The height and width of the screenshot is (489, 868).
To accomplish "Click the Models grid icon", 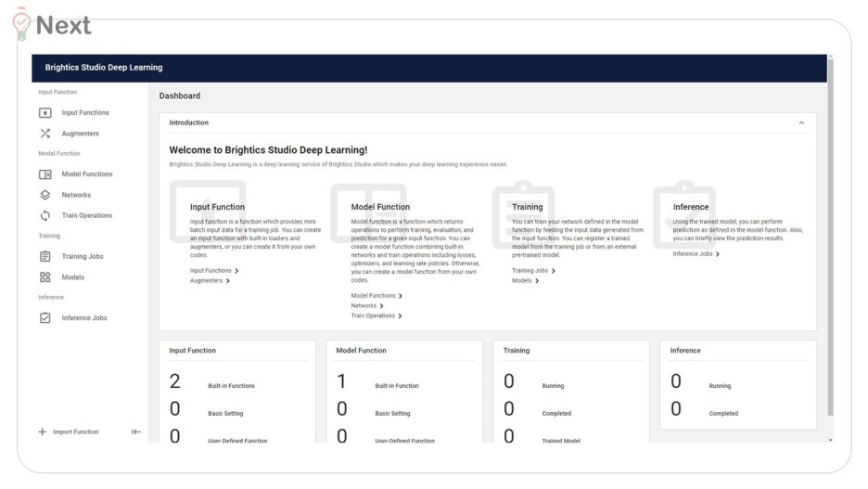I will (x=45, y=277).
